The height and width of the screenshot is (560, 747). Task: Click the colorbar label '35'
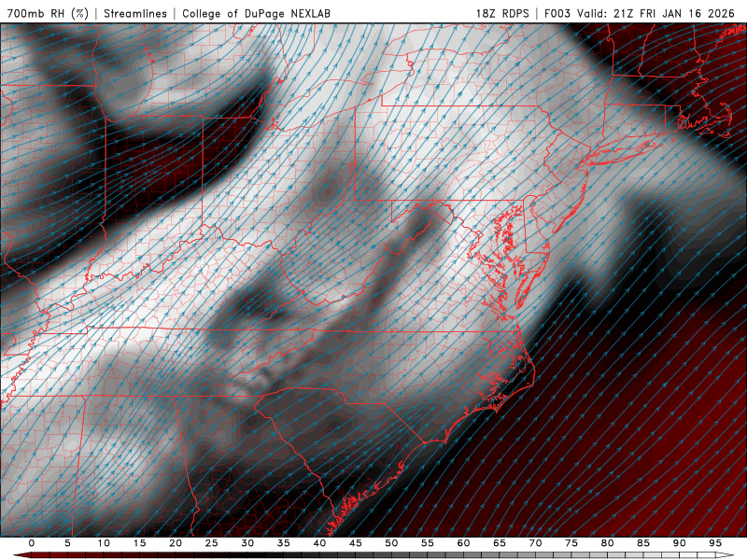[x=284, y=543]
